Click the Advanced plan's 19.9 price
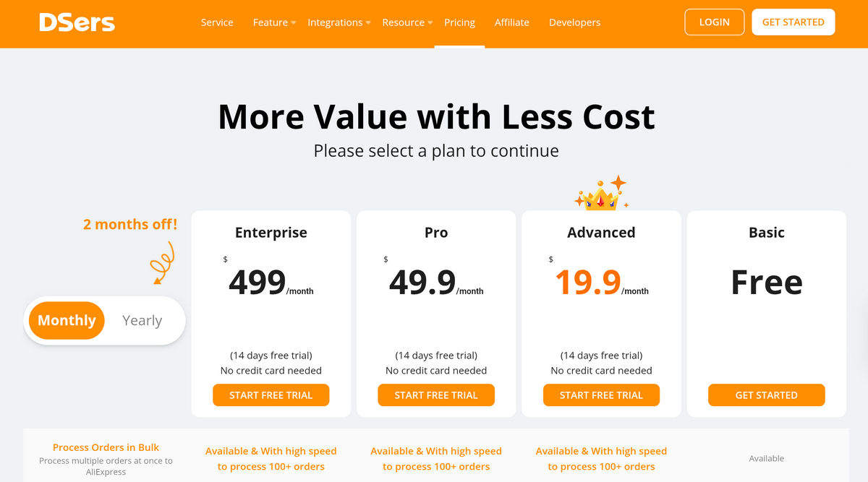The image size is (868, 482). [x=587, y=280]
